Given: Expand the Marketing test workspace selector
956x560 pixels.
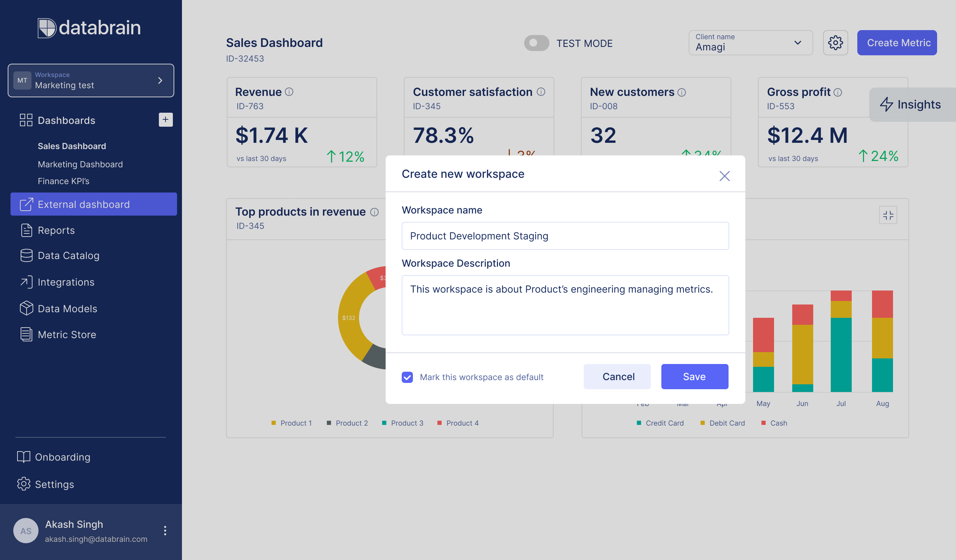Looking at the screenshot, I should click(91, 80).
